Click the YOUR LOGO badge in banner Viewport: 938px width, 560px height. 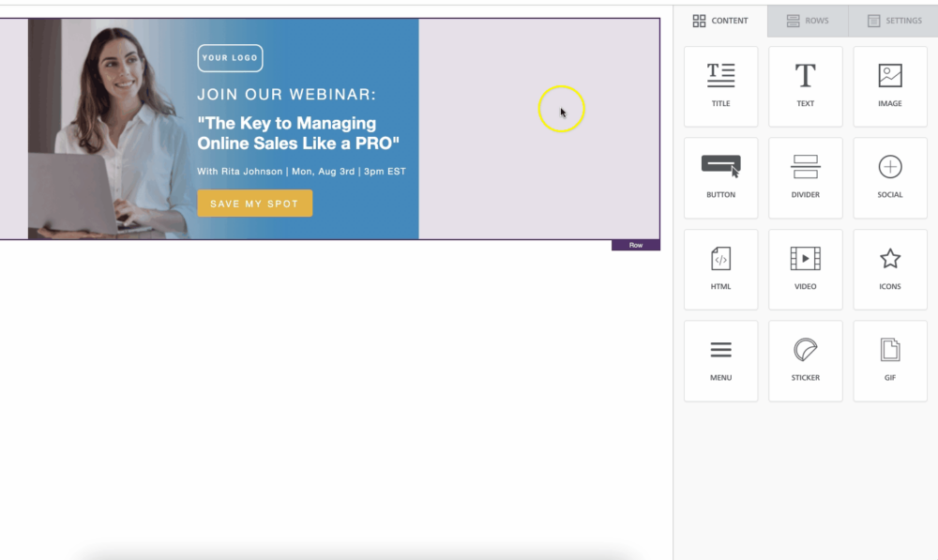coord(230,58)
